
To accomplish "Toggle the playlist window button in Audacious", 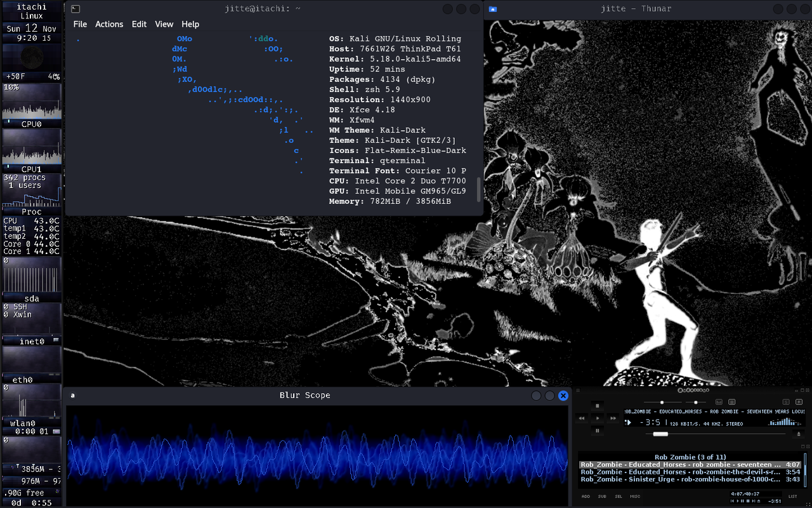I will [731, 402].
